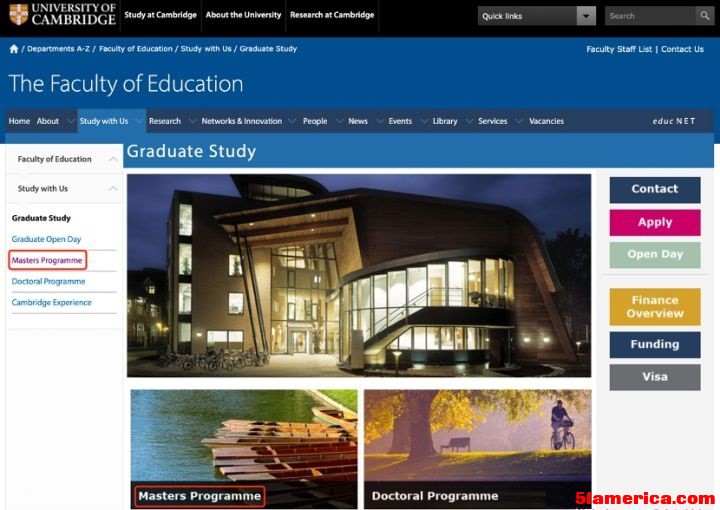The width and height of the screenshot is (720, 510).
Task: Collapse Faculty of Education sidebar chevron
Action: 113,159
